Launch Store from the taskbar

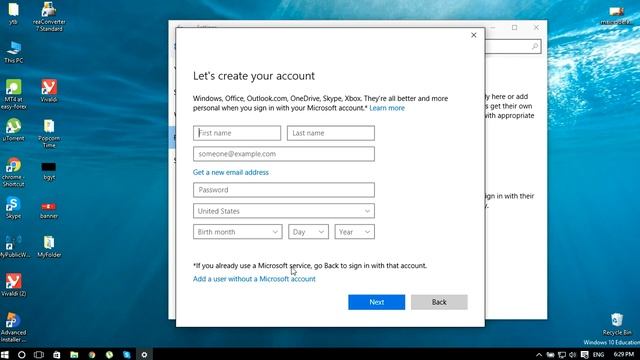pyautogui.click(x=56, y=355)
